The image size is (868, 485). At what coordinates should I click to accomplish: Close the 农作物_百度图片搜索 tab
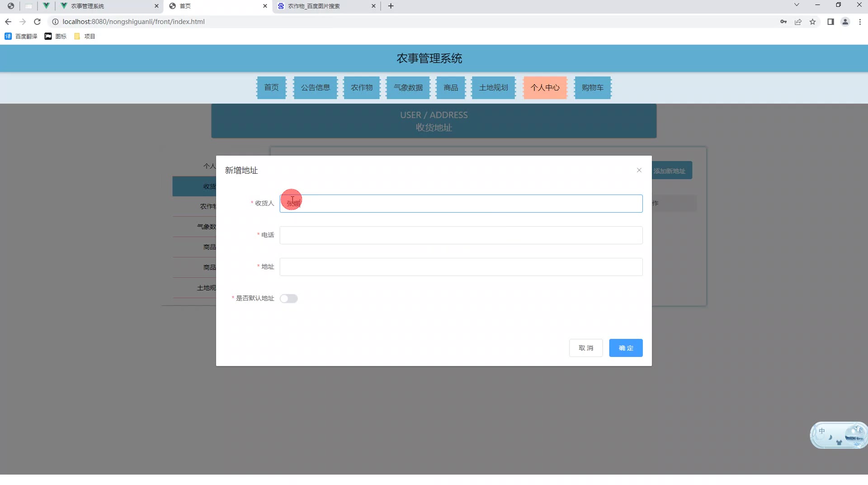(373, 6)
